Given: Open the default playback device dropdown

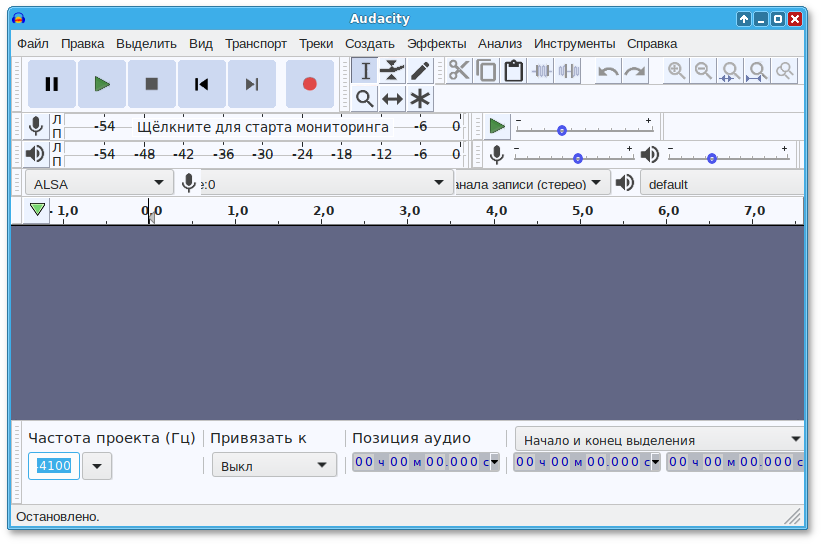Looking at the screenshot, I should [723, 183].
